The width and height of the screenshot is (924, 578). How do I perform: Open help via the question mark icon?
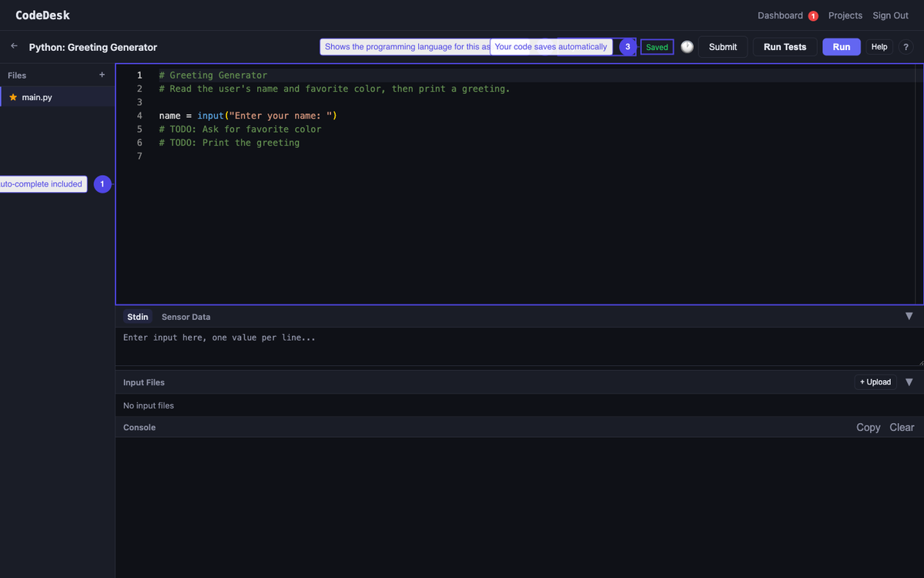pyautogui.click(x=906, y=47)
